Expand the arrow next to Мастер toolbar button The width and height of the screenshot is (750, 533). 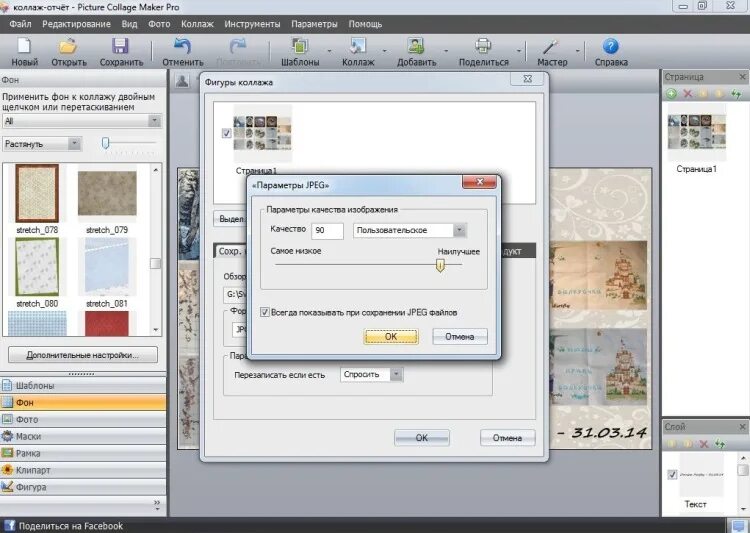click(577, 50)
